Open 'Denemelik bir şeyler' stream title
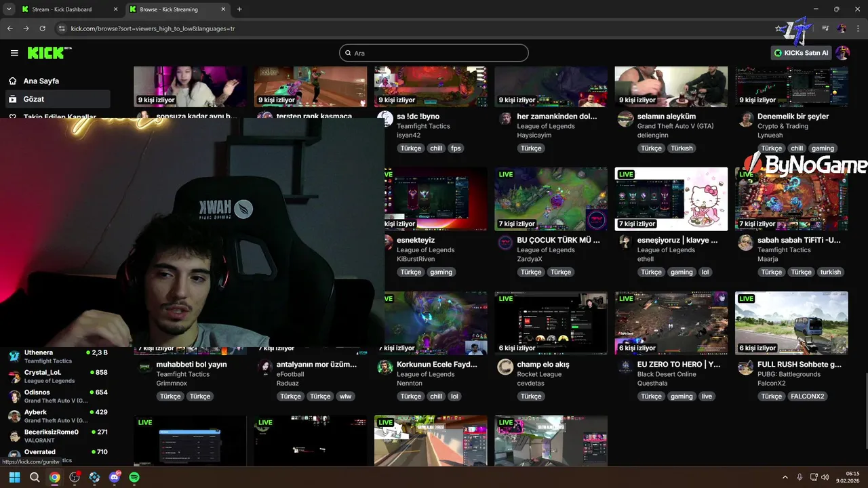This screenshot has height=488, width=868. click(x=793, y=116)
